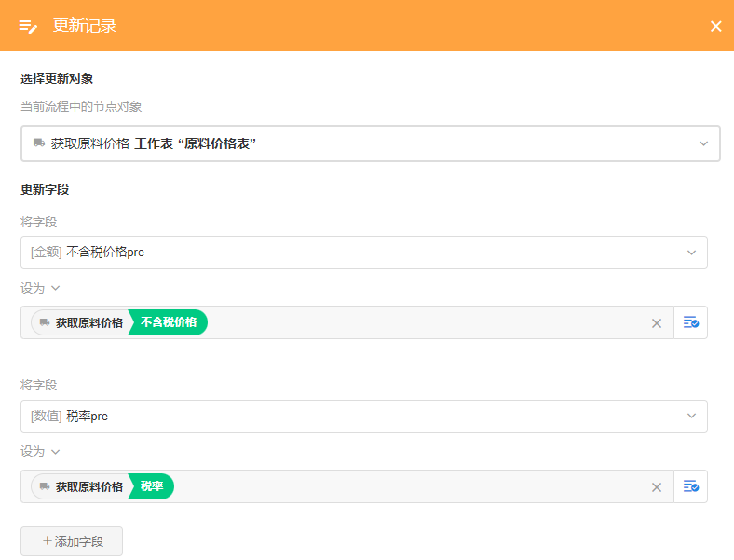Close the 更新记录 panel

(715, 26)
